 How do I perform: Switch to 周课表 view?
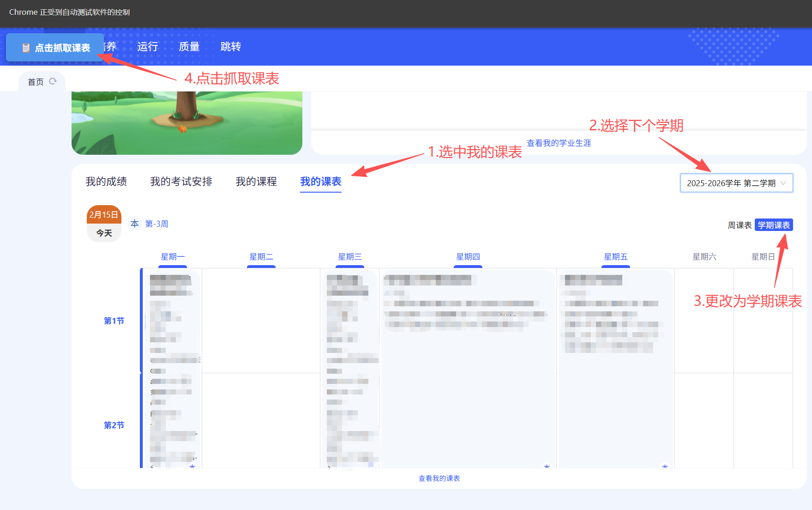click(740, 225)
